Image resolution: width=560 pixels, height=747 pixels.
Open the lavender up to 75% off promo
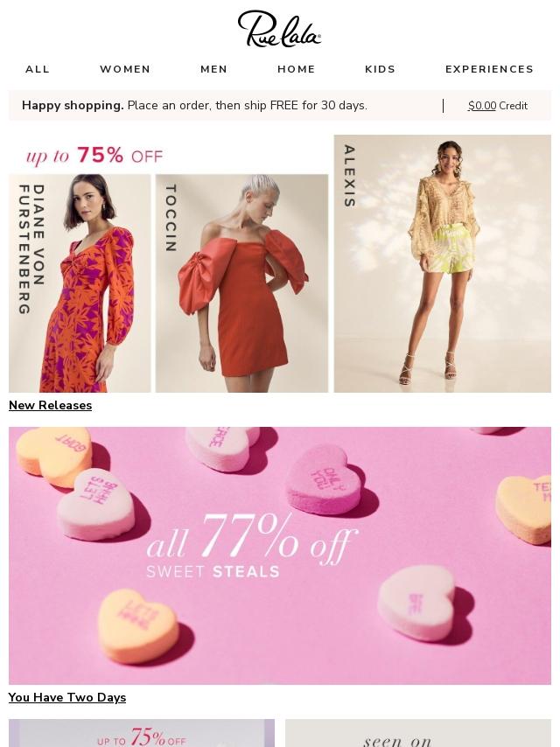(x=142, y=733)
